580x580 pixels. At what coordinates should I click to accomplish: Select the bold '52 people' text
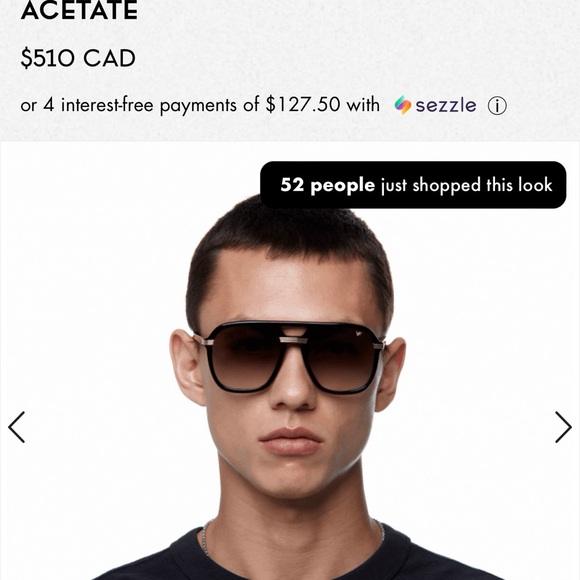click(x=327, y=185)
